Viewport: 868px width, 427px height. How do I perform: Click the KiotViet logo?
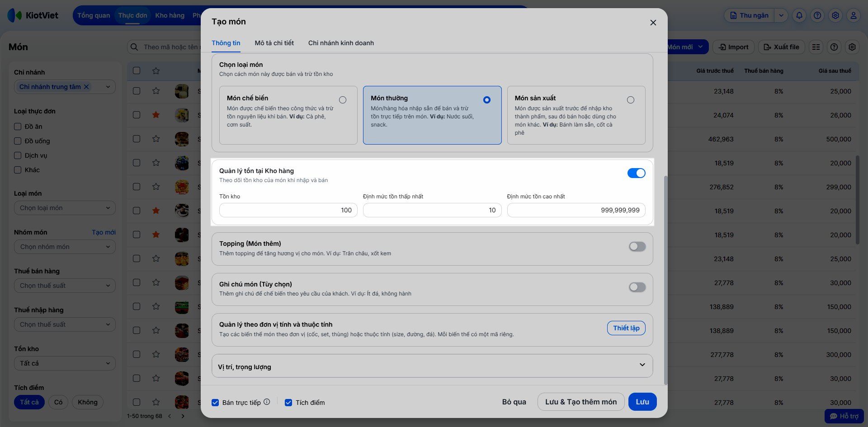tap(33, 15)
